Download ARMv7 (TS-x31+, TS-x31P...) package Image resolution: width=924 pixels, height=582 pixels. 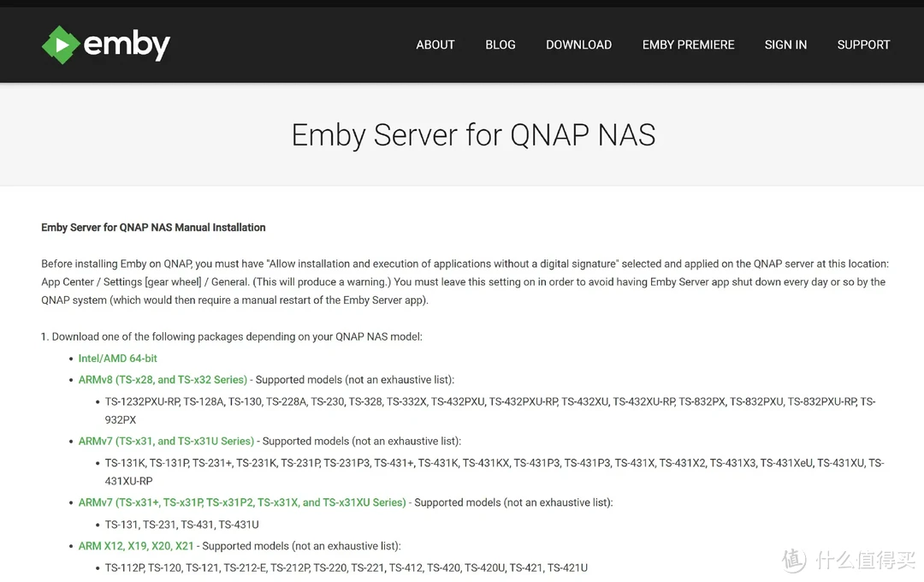click(242, 502)
